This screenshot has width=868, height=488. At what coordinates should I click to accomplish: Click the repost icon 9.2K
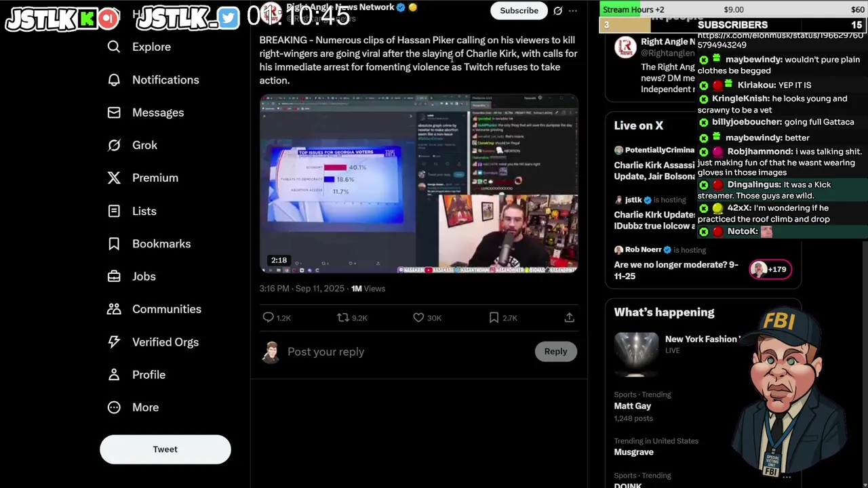click(343, 317)
